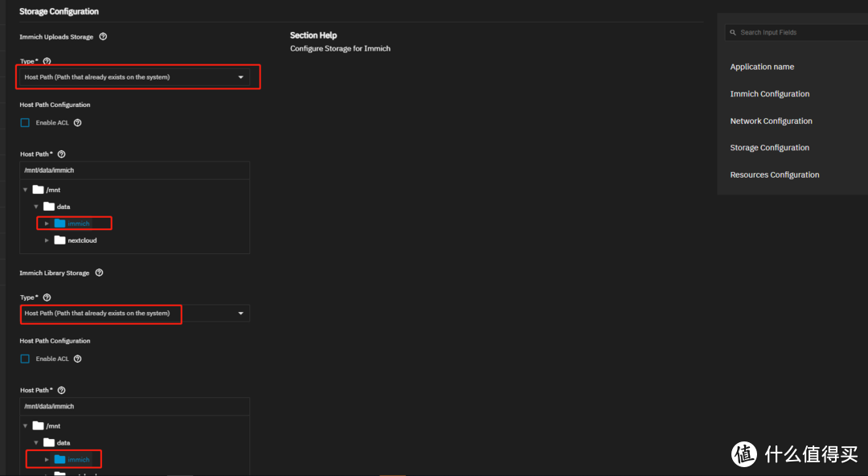Show help for Library Enable ACL
The height and width of the screenshot is (476, 868).
pos(77,359)
